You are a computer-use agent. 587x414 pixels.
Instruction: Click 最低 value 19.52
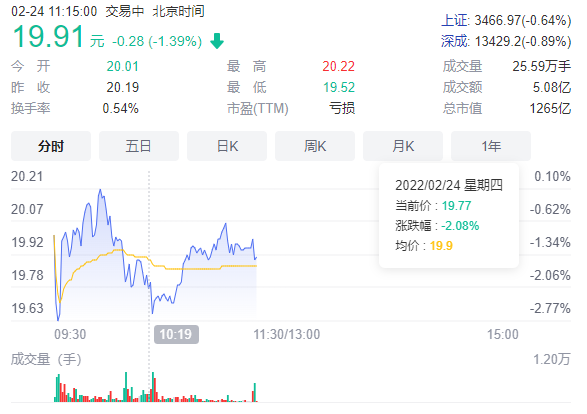[339, 87]
